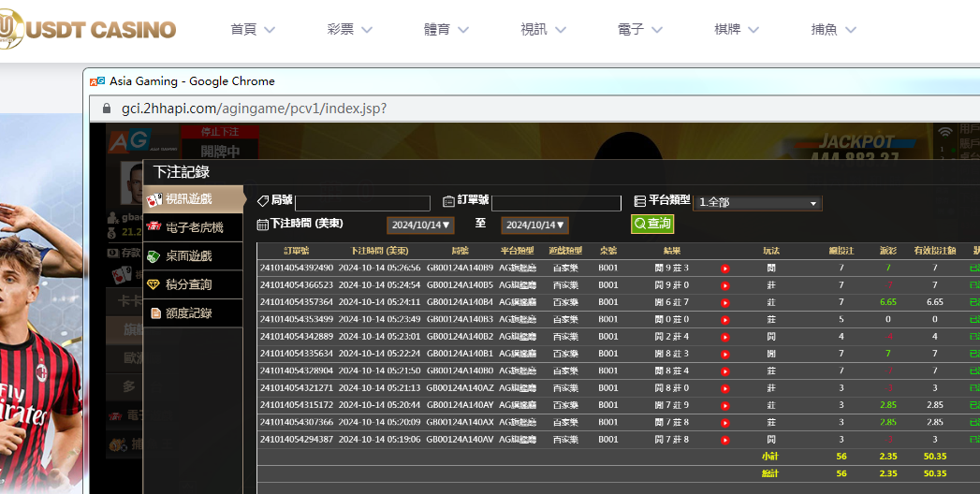The image size is (980, 494).
Task: Open the 電子 navigation menu
Action: pos(641,30)
